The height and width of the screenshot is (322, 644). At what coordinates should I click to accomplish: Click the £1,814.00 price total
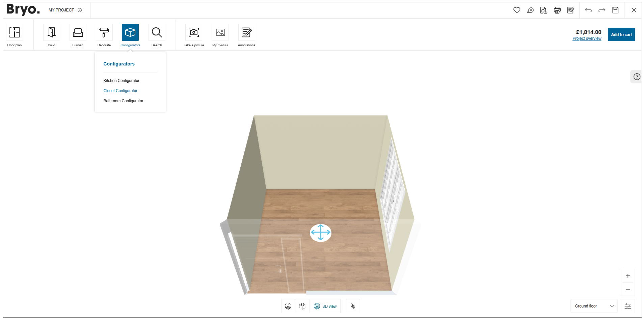pyautogui.click(x=589, y=32)
